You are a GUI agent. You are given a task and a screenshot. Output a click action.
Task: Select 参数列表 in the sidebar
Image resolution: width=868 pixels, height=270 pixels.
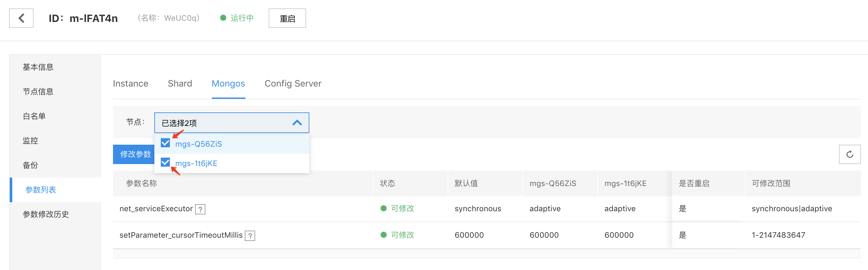click(40, 190)
